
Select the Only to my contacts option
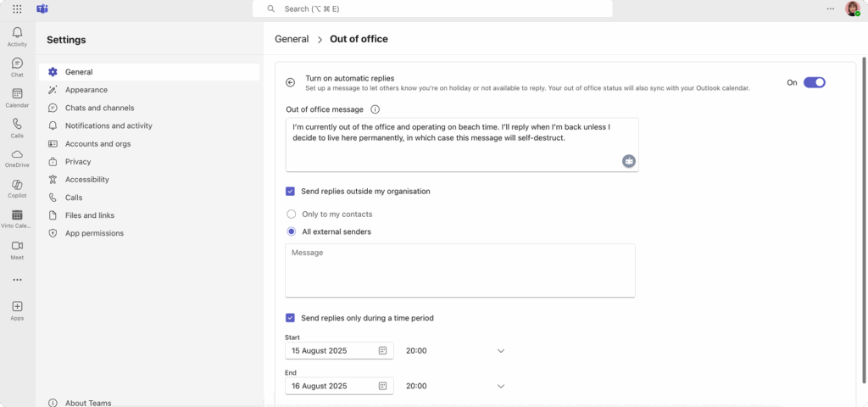coord(292,215)
